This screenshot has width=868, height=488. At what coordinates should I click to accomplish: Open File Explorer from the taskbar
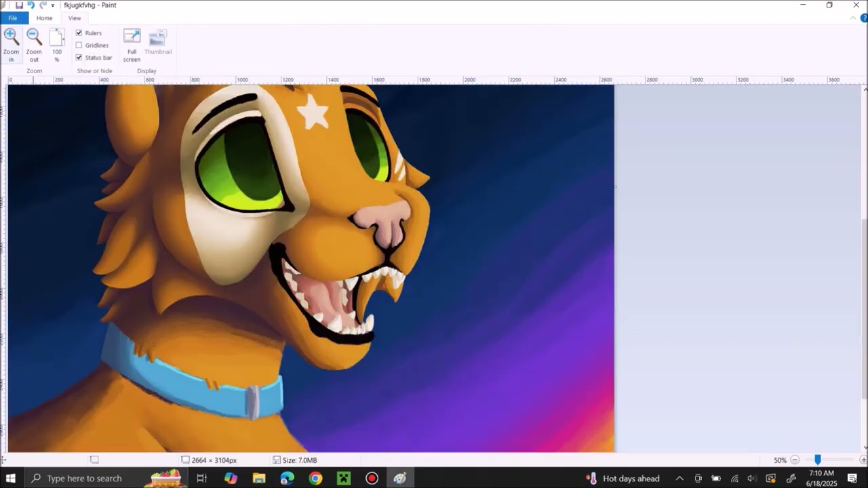tap(259, 479)
